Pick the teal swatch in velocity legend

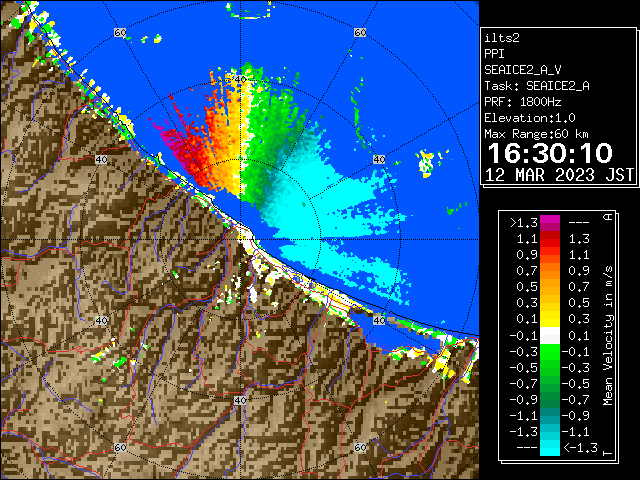tap(550, 412)
